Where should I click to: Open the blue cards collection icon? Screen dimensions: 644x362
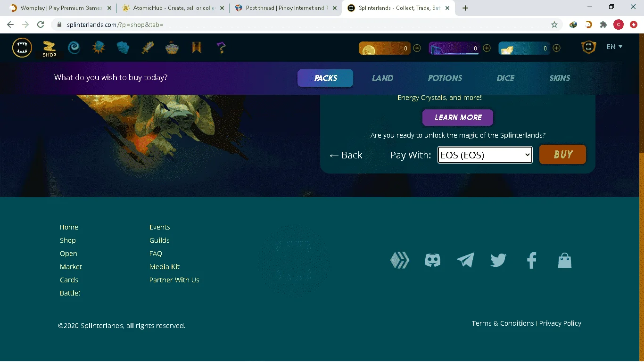click(x=123, y=48)
